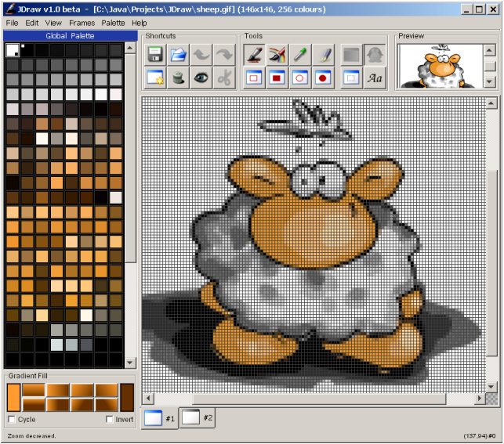Viewport: 504px width, 444px height.
Task: Click the grey penguin tool icon
Action: tap(375, 55)
